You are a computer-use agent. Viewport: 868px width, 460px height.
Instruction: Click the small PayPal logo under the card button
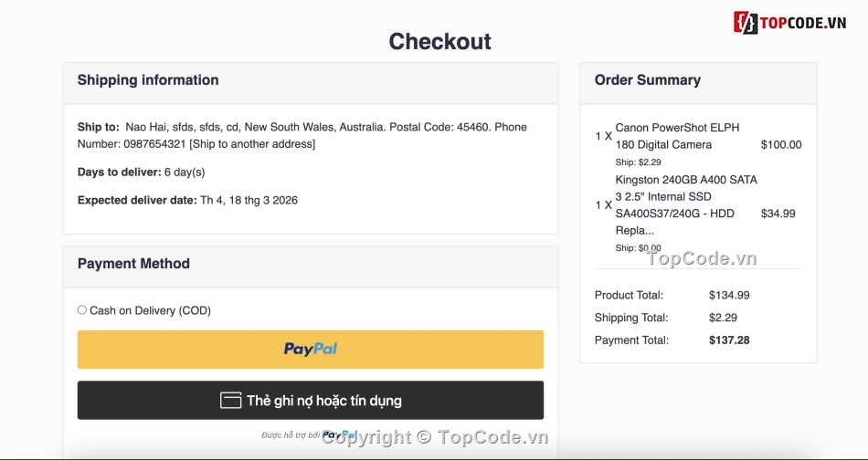click(340, 435)
